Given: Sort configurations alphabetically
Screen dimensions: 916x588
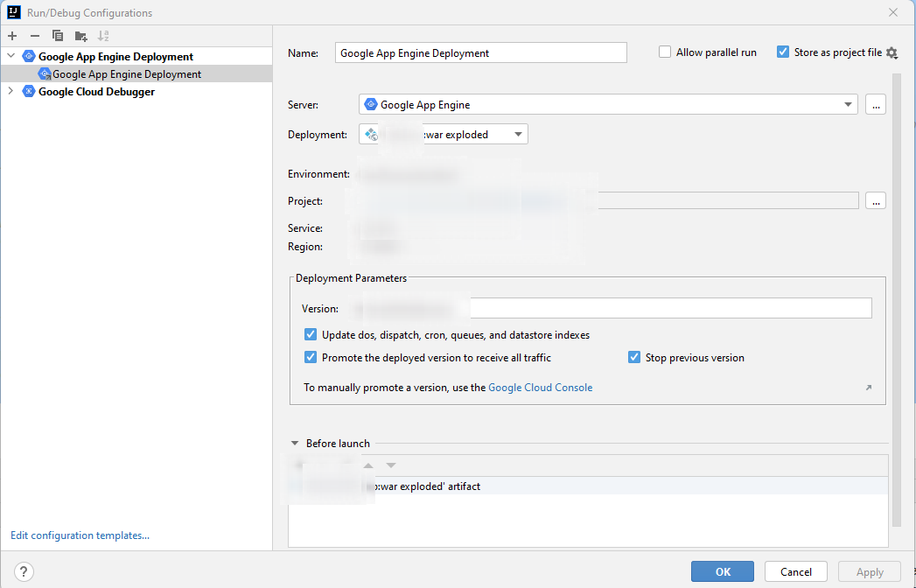Looking at the screenshot, I should [x=103, y=36].
